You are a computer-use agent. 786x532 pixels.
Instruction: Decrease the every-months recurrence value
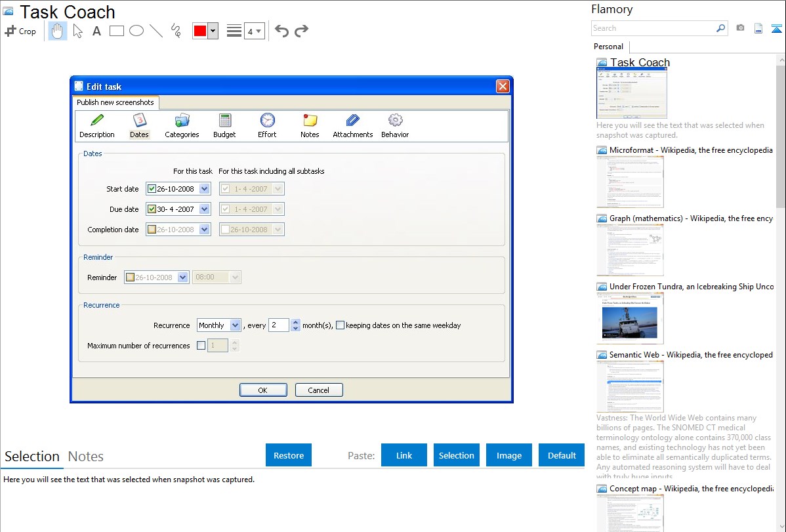[296, 329]
